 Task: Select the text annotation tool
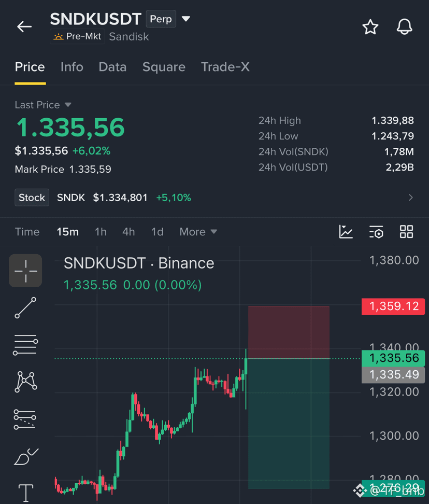[26, 493]
